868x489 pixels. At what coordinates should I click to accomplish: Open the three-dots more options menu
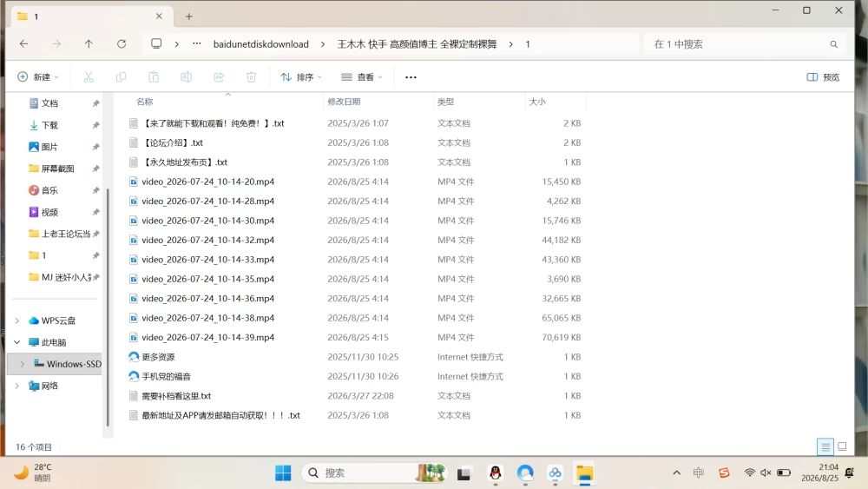[x=411, y=77]
